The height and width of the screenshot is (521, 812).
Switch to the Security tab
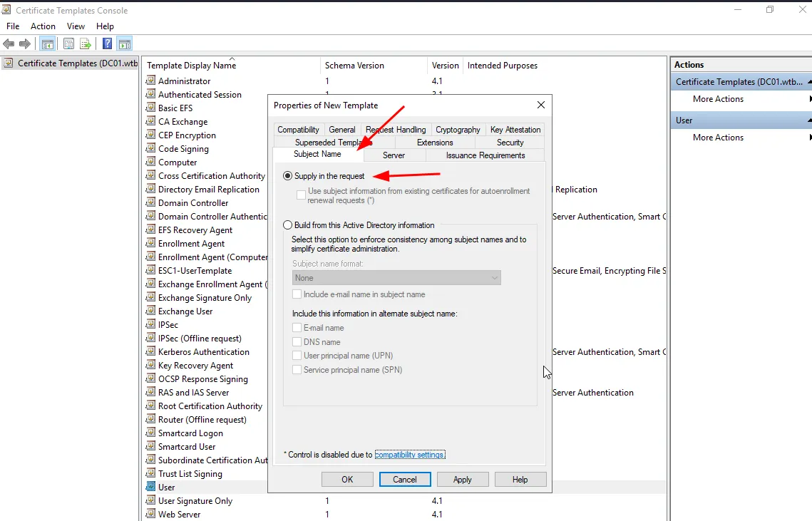click(x=510, y=143)
